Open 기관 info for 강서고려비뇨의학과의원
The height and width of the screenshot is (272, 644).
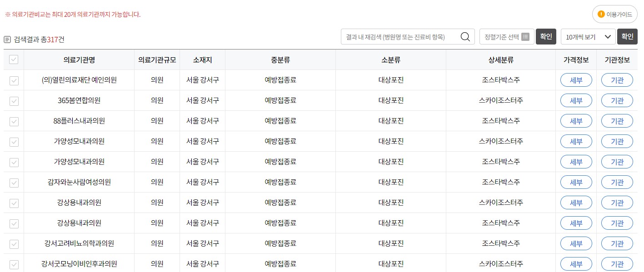pos(617,244)
